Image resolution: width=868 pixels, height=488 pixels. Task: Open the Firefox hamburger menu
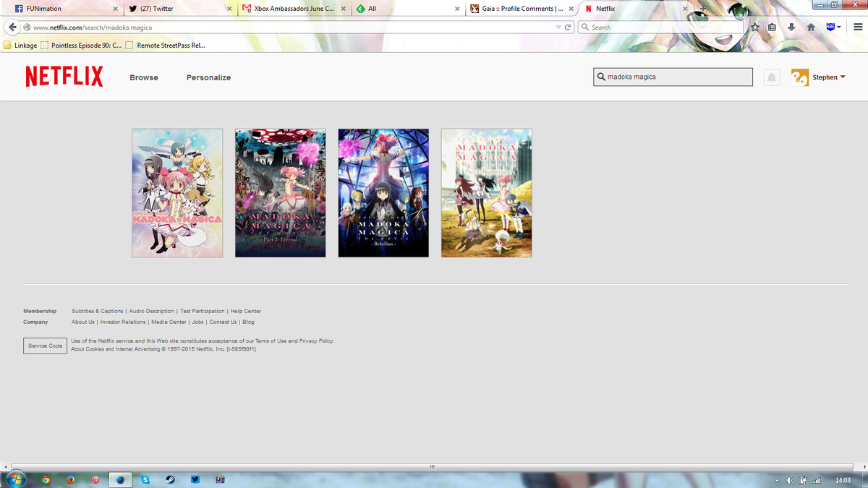point(858,27)
